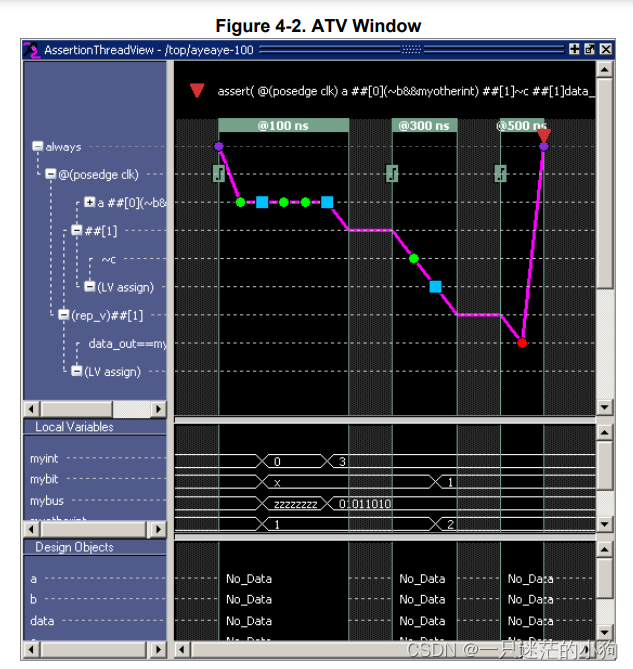The image size is (633, 669).
Task: Select the '@300 ns' time header
Action: tap(424, 125)
